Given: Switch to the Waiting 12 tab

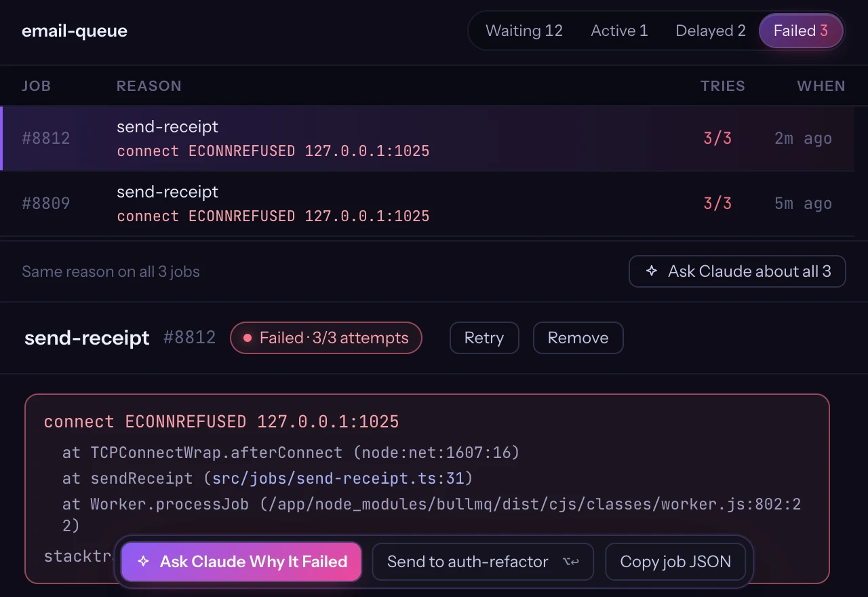Looking at the screenshot, I should tap(524, 31).
